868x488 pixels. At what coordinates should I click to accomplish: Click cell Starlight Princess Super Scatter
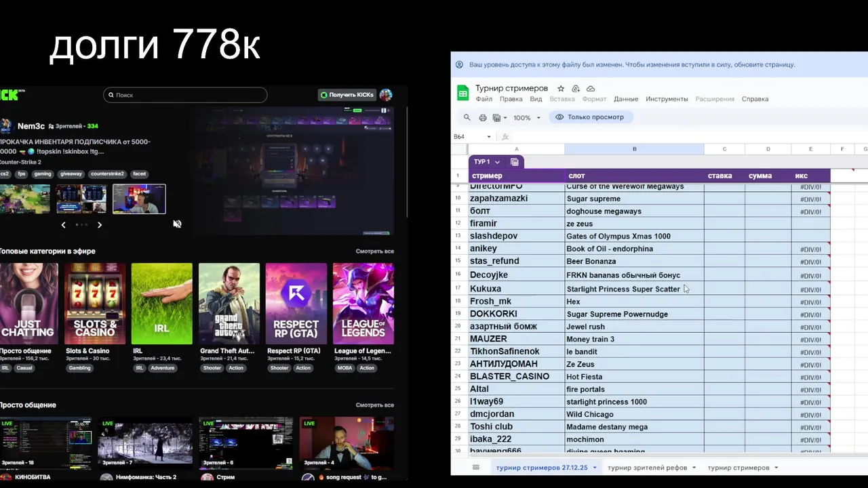point(634,289)
